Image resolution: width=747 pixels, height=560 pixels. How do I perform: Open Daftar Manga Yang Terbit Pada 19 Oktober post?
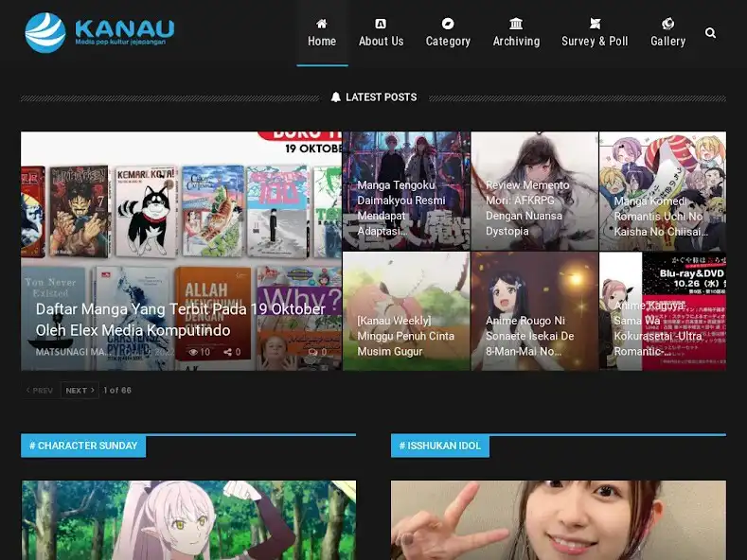coord(181,320)
